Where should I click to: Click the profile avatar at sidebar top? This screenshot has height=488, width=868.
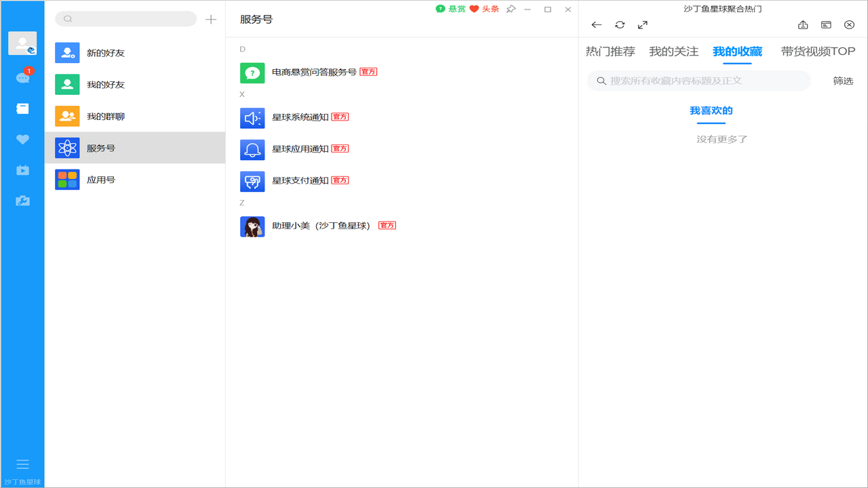[22, 43]
